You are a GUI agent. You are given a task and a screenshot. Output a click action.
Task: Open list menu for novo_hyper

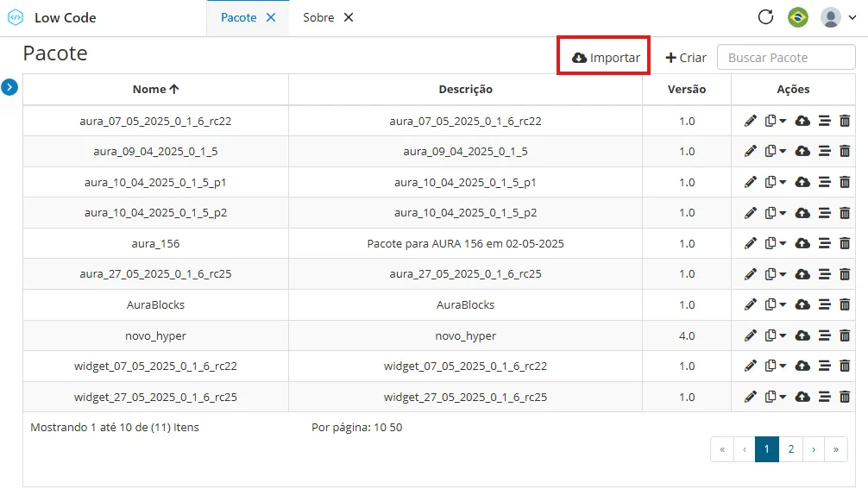(x=824, y=335)
